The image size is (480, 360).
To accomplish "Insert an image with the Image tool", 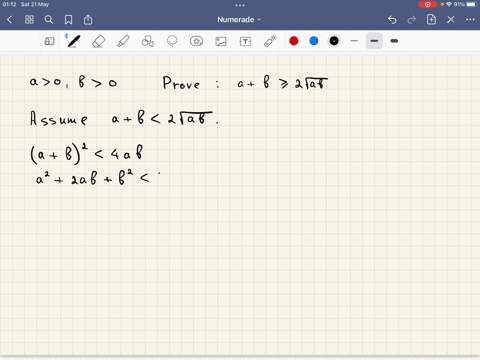I will click(221, 41).
